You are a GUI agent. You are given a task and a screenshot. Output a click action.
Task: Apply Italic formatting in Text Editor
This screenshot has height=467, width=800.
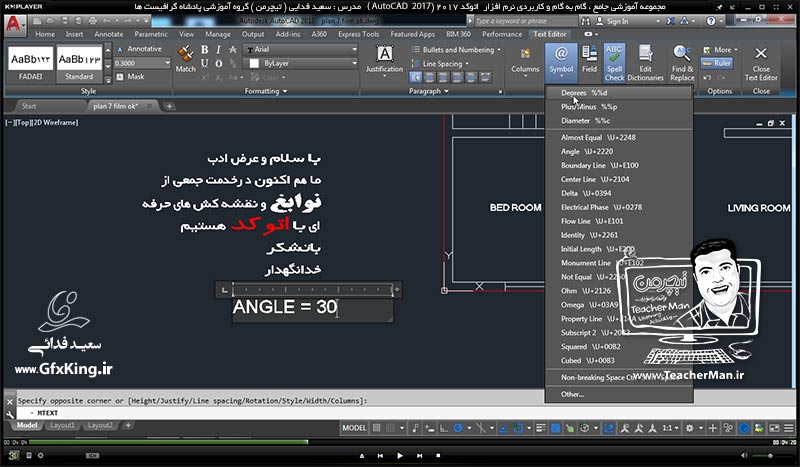[218, 50]
